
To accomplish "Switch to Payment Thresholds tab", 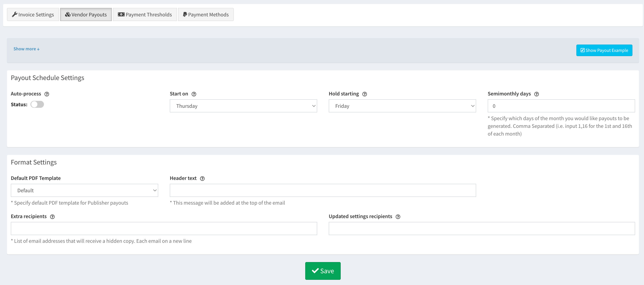I will tap(145, 14).
